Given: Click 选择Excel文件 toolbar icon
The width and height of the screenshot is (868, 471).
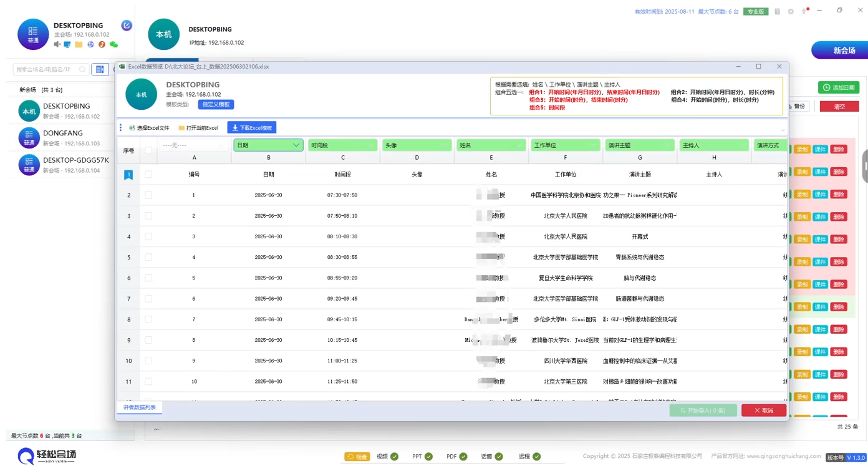Looking at the screenshot, I should pyautogui.click(x=132, y=128).
